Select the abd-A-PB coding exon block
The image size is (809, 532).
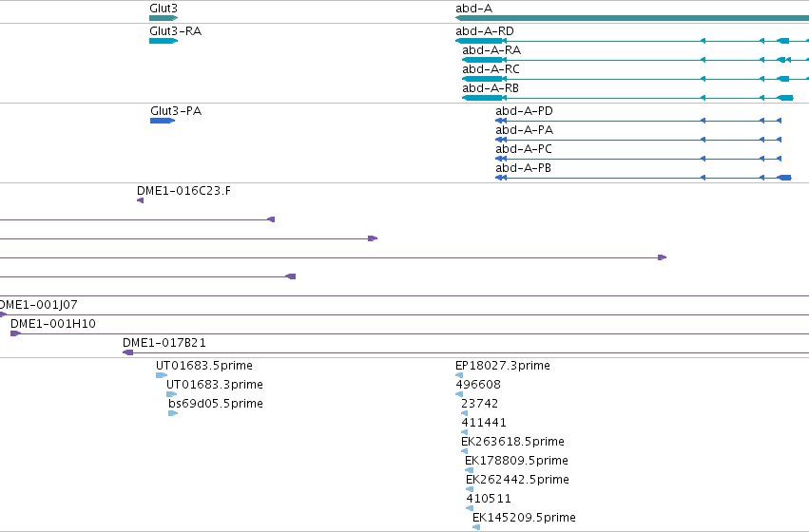click(784, 178)
